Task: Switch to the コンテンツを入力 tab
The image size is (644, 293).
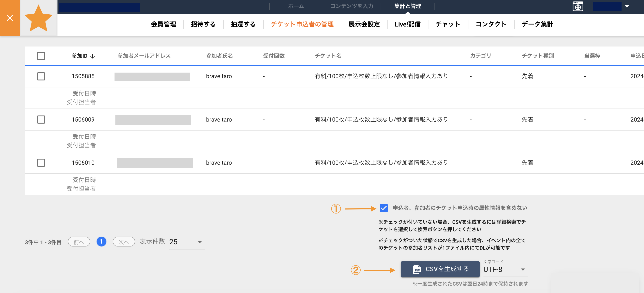Action: 352,6
